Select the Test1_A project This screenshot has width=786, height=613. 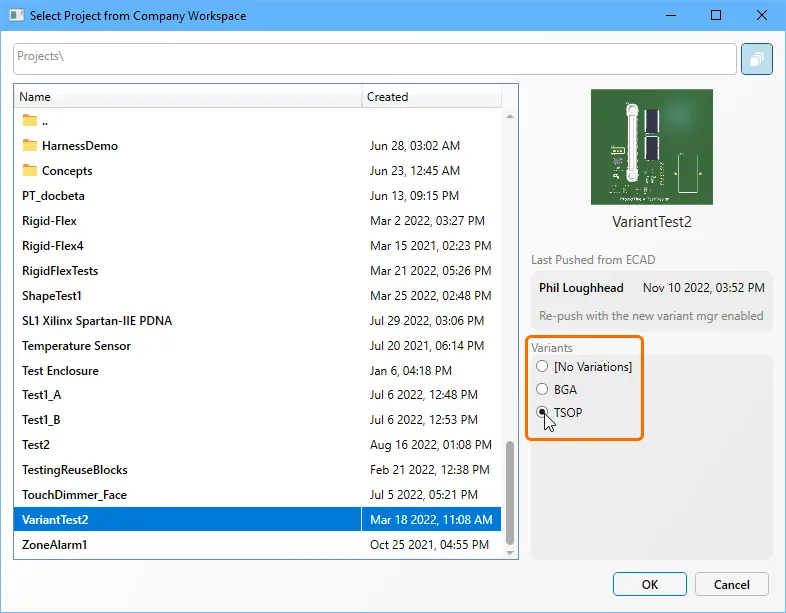click(x=257, y=395)
